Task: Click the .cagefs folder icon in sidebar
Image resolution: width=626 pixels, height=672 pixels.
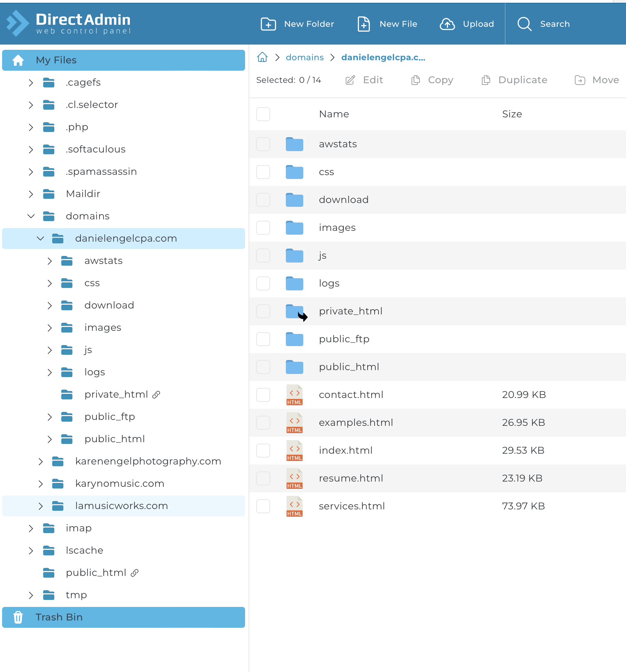Action: [x=49, y=83]
